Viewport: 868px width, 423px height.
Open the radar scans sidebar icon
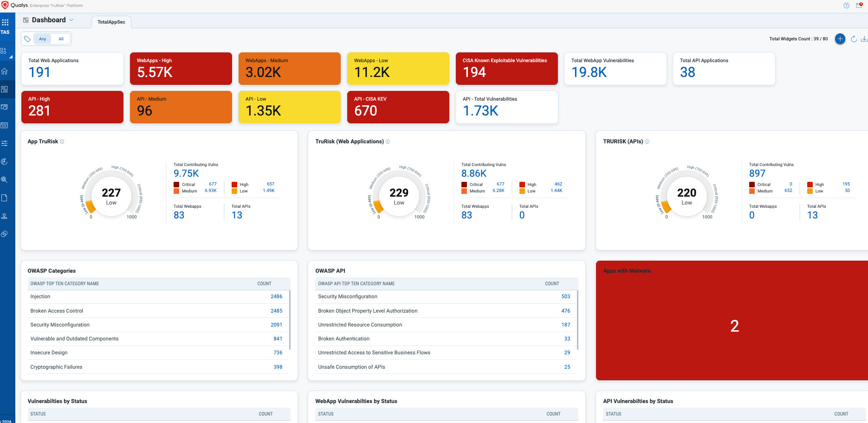[5, 161]
